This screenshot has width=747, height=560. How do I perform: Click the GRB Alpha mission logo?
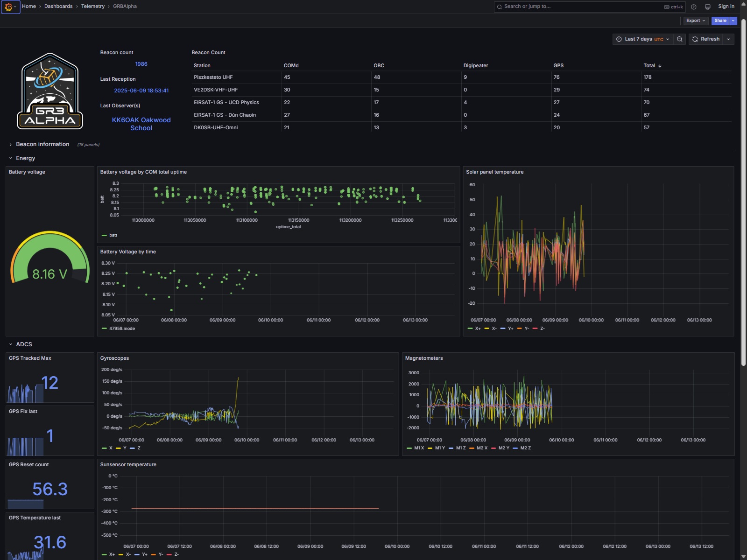50,91
